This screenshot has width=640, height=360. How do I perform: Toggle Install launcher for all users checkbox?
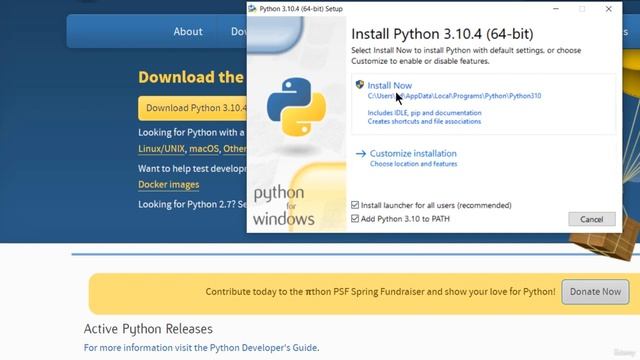(x=355, y=205)
